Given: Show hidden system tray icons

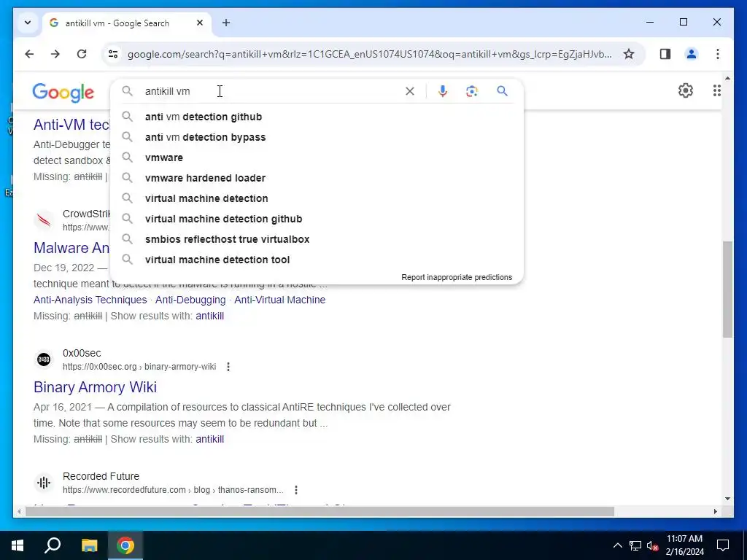Looking at the screenshot, I should pos(617,545).
